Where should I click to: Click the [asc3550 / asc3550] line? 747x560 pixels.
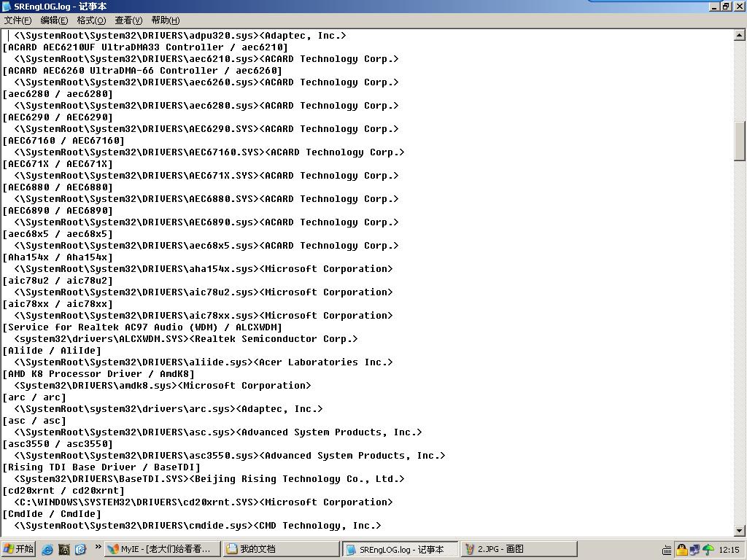[58, 444]
